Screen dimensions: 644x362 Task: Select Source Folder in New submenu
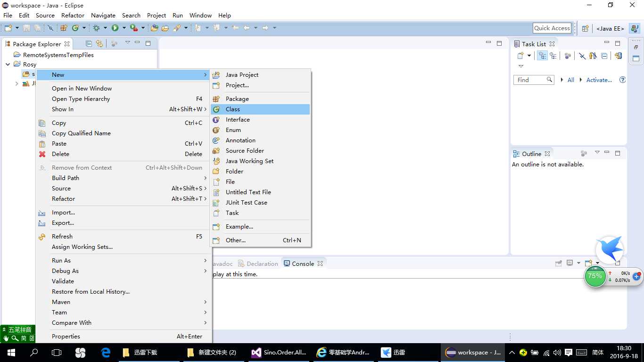click(260, 150)
